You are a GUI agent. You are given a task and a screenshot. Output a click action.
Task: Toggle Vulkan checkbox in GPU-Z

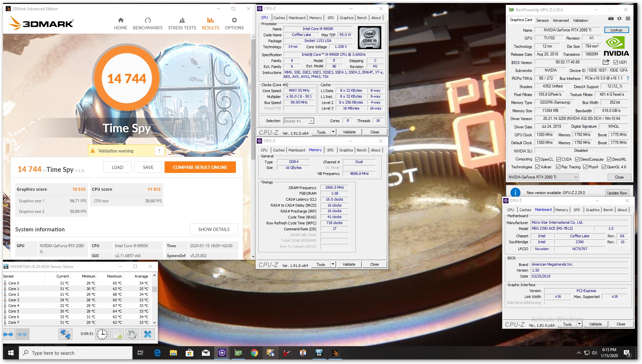[537, 167]
